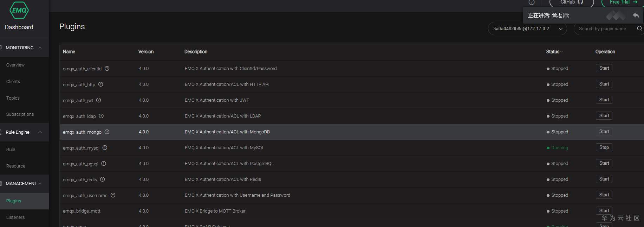Open the Rule menu item
Image resolution: width=644 pixels, height=227 pixels.
[x=11, y=150]
